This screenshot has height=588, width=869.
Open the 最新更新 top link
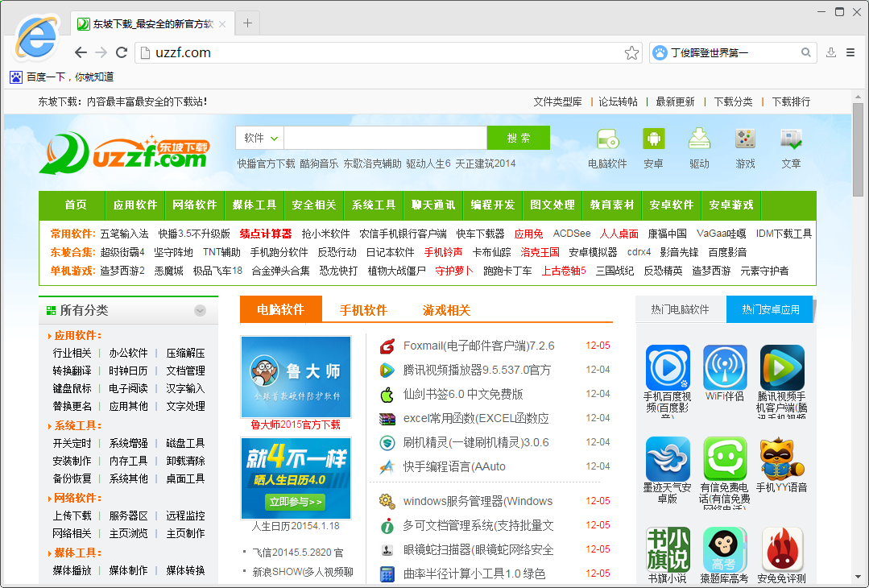[675, 102]
